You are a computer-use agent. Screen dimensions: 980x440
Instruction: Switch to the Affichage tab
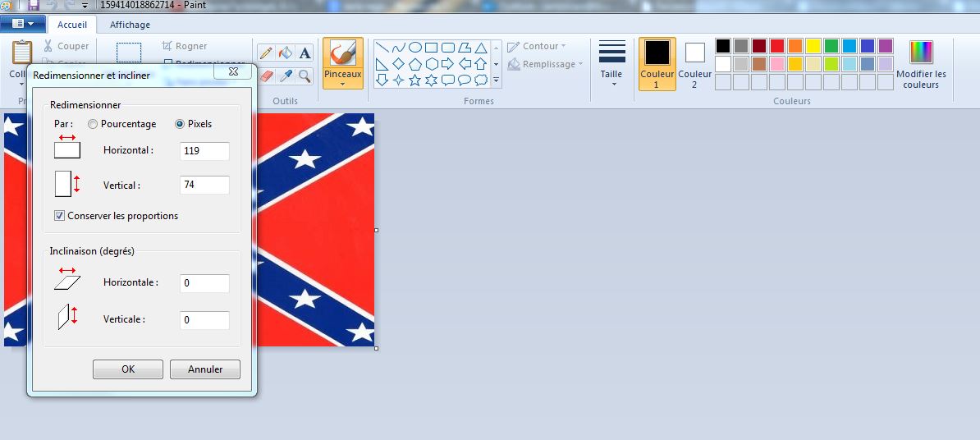tap(130, 25)
